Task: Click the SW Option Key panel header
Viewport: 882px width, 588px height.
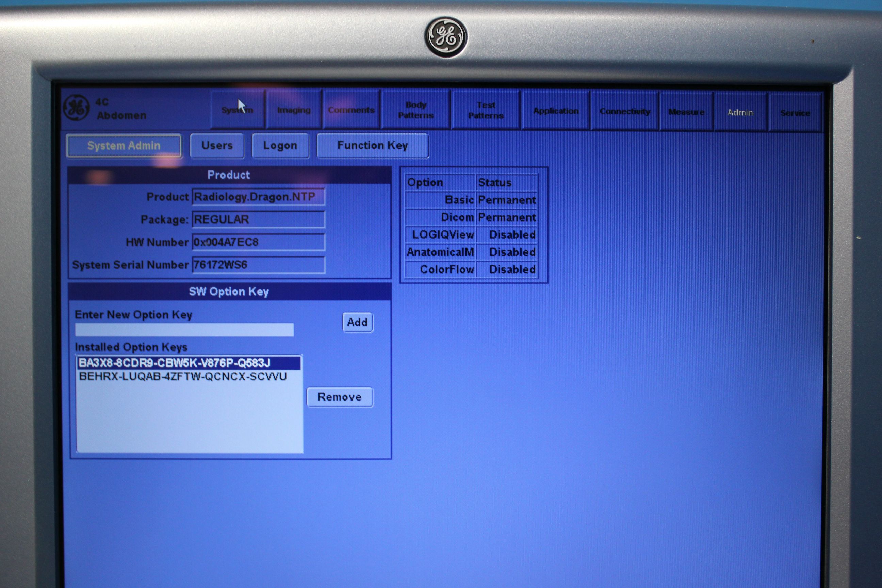Action: click(x=229, y=291)
